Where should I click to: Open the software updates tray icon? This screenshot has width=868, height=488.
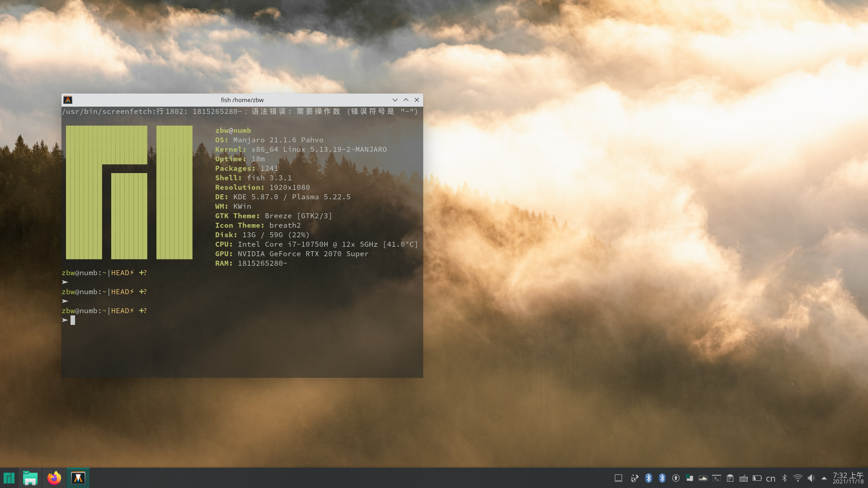pyautogui.click(x=676, y=478)
